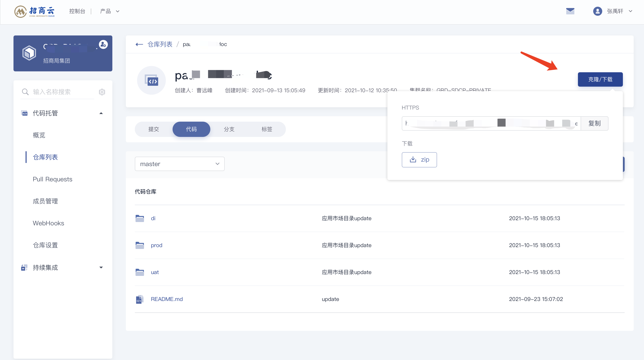644x360 pixels.
Task: Open project member settings icon
Action: [x=103, y=44]
